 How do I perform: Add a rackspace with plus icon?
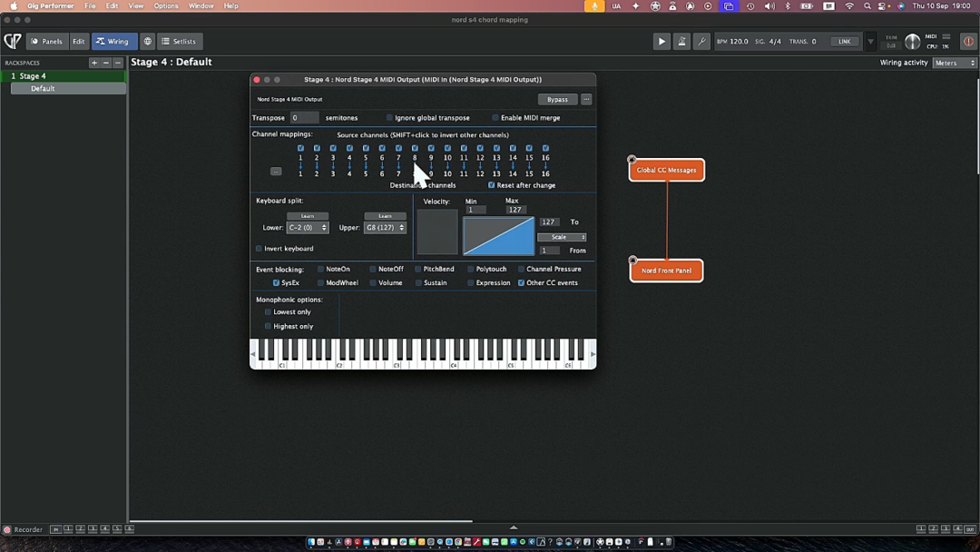93,63
